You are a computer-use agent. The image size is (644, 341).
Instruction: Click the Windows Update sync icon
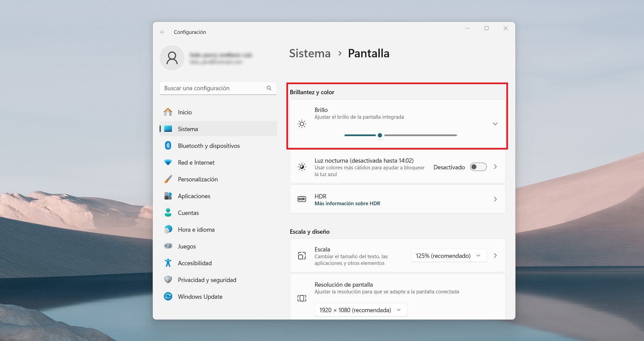[x=168, y=296]
